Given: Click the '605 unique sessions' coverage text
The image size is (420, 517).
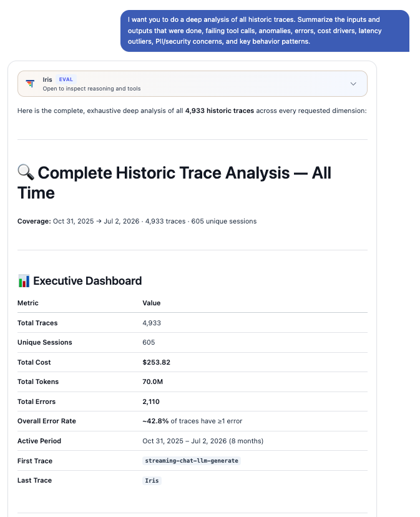Looking at the screenshot, I should tap(224, 221).
